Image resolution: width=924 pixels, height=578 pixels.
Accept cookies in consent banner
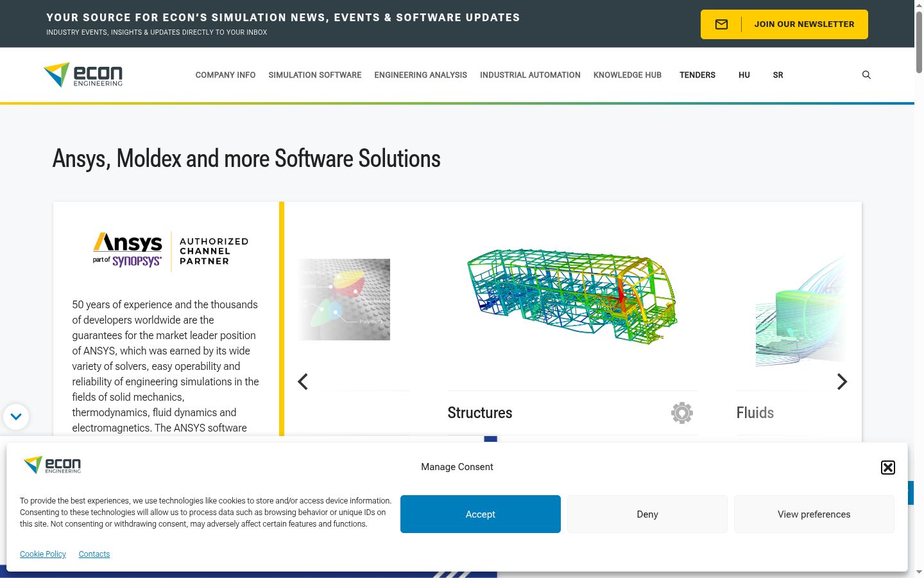click(481, 514)
